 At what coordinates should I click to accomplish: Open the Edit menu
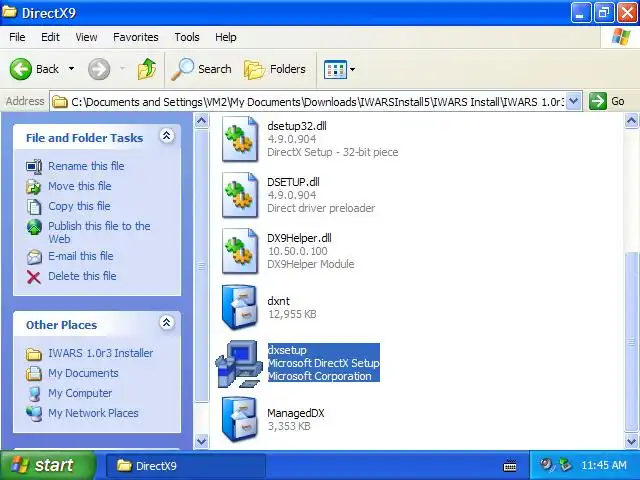(50, 37)
